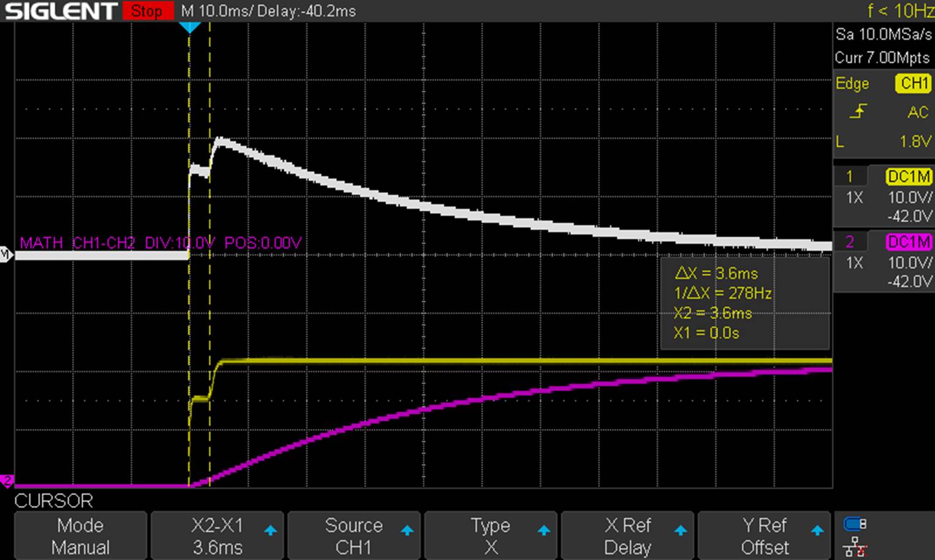
Task: Open the Y Ref Offset option
Action: [x=763, y=535]
